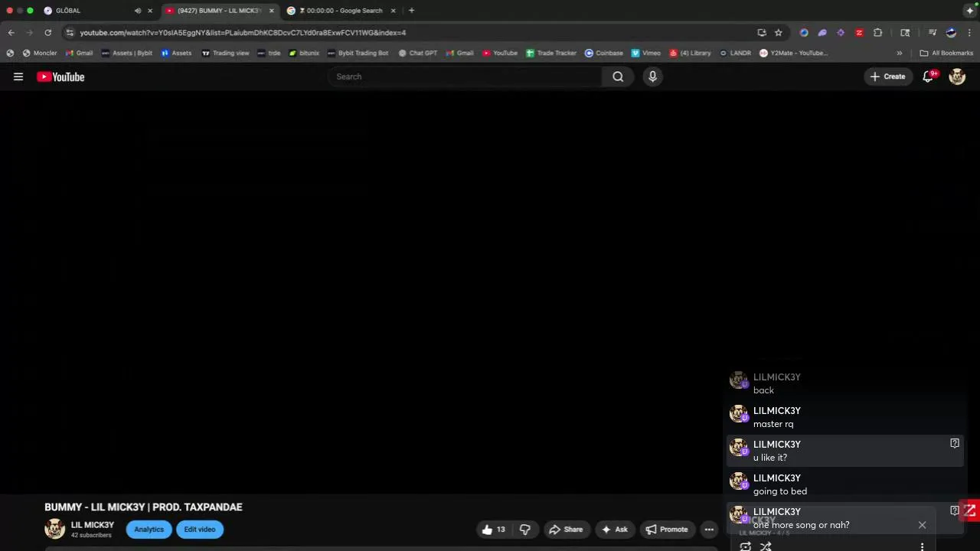Open the Gemini sparkle icon at top right

[x=970, y=11]
